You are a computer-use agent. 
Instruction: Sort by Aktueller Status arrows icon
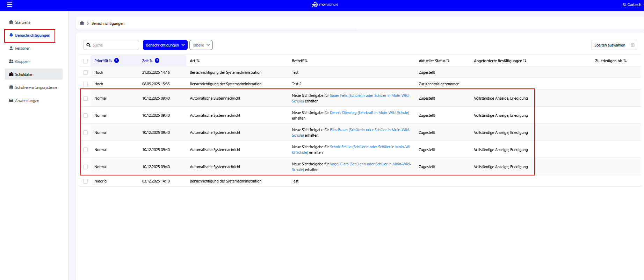tap(448, 61)
